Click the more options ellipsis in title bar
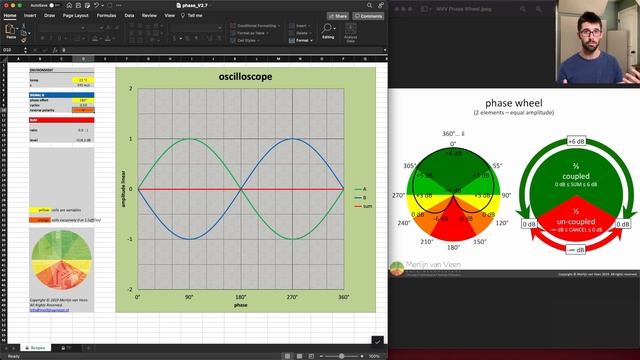640x360 pixels. [x=119, y=6]
